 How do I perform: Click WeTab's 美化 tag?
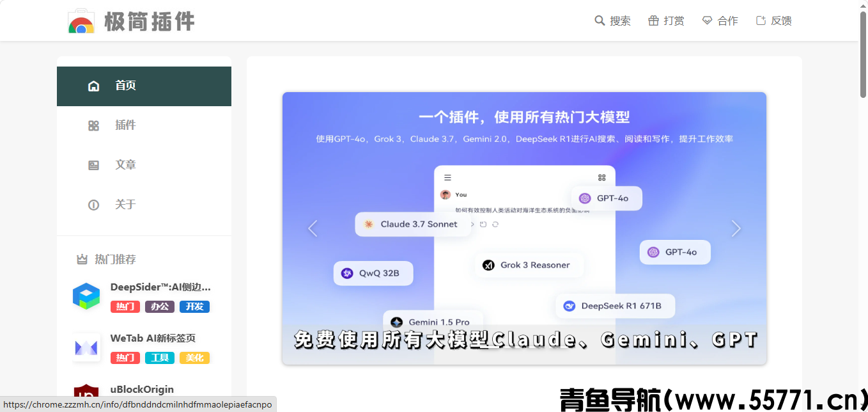(194, 358)
